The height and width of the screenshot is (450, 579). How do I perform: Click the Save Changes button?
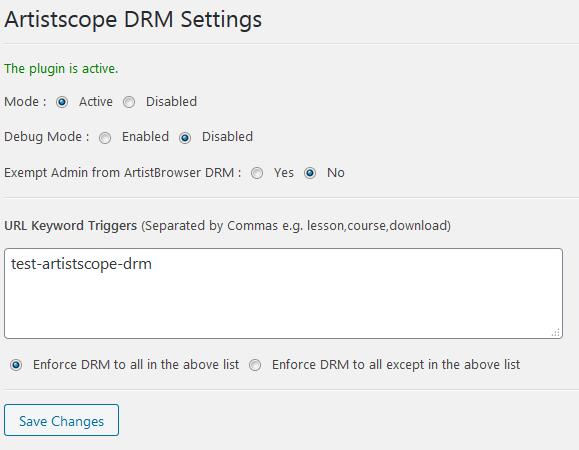[62, 420]
